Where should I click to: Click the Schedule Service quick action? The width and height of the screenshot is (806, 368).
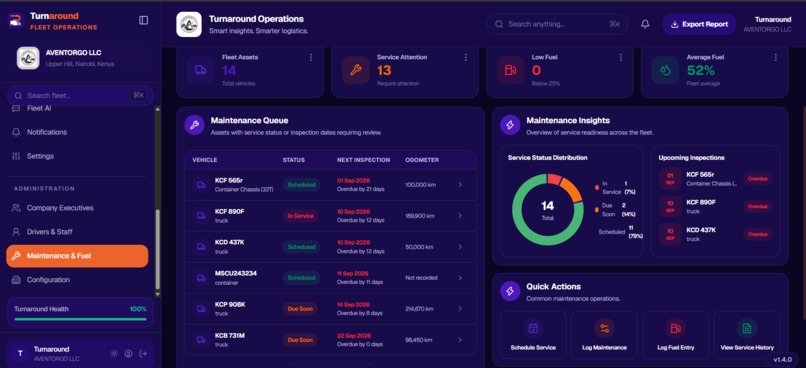533,335
